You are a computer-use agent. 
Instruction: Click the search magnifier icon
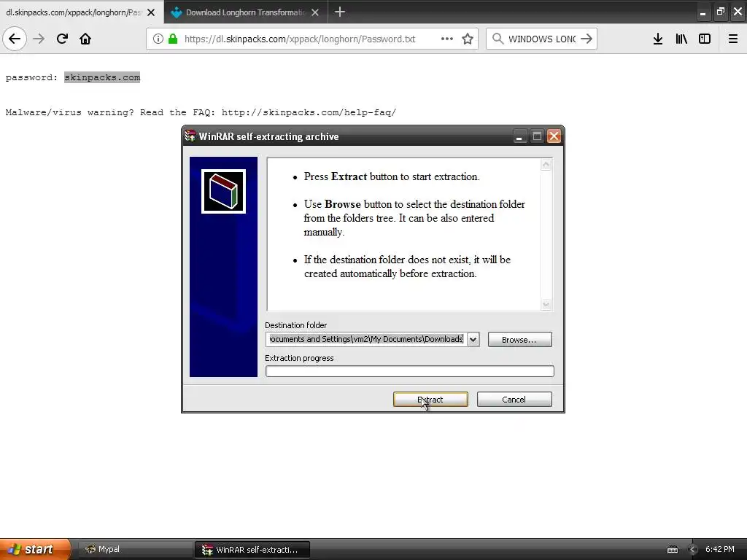498,39
